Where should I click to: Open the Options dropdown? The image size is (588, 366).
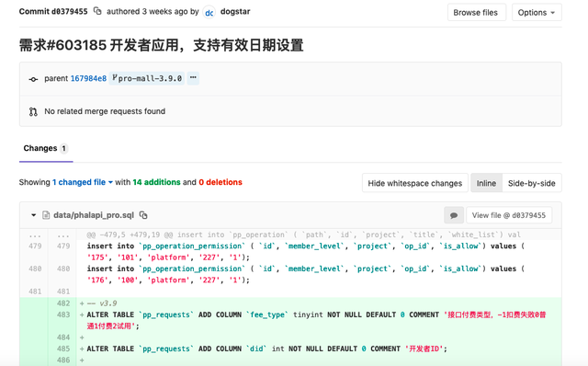coord(537,12)
